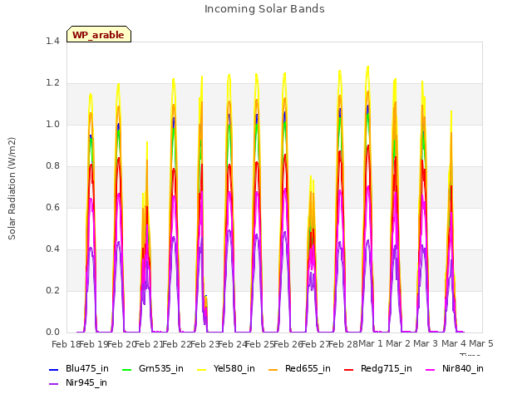Screen dimensions: 532x399
Task: Click the 1.2 y-axis tick label
Action: point(52,83)
